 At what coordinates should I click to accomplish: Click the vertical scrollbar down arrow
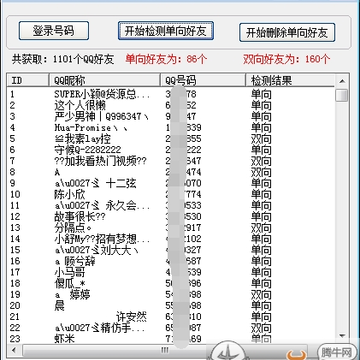tap(342, 336)
